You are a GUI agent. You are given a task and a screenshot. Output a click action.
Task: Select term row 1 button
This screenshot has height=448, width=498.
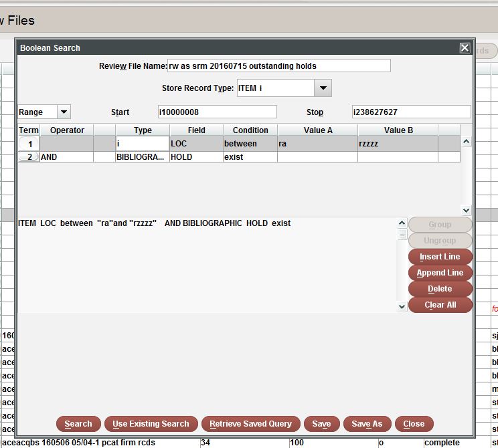[29, 144]
